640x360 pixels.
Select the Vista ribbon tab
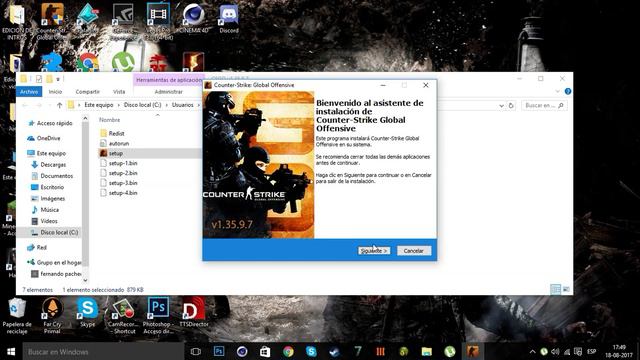[x=119, y=92]
